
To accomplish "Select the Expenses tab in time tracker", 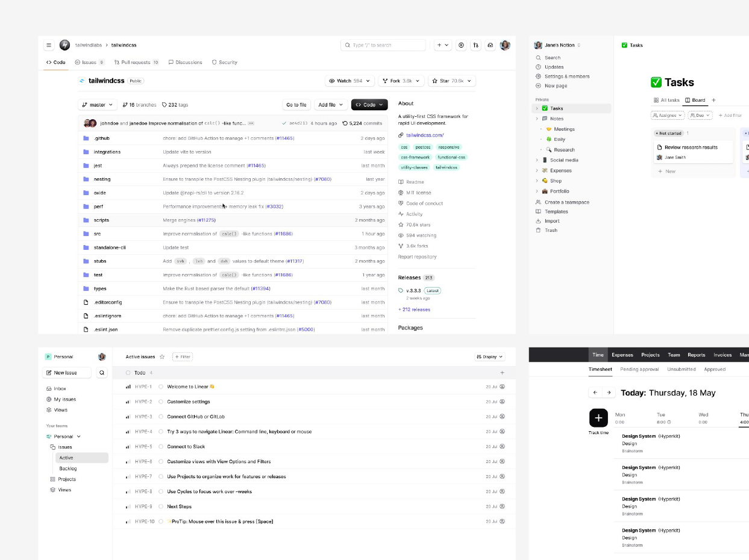I will click(622, 355).
